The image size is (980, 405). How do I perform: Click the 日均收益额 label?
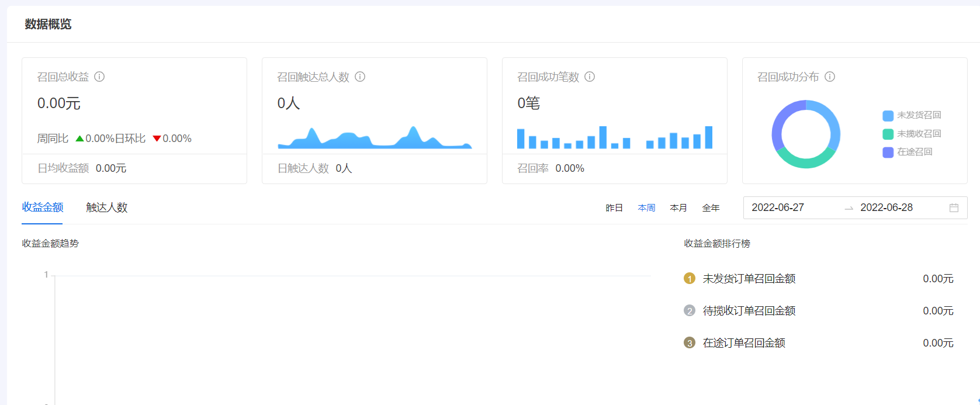[63, 168]
